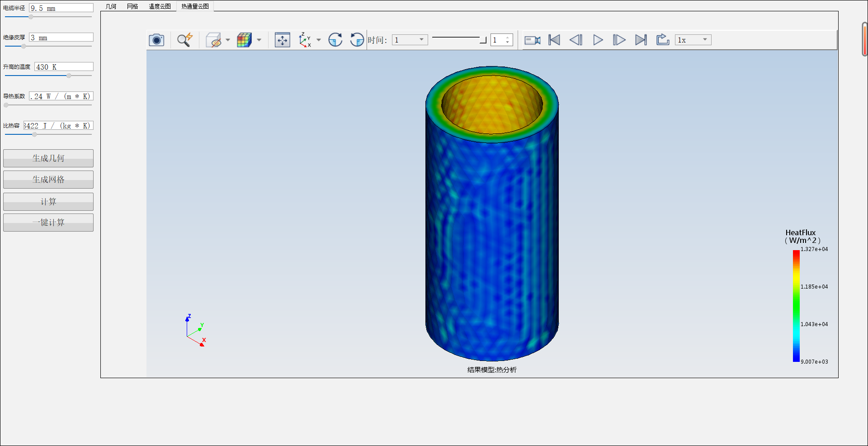Viewport: 868px width, 446px height.
Task: Click the record animation video icon
Action: tap(533, 40)
